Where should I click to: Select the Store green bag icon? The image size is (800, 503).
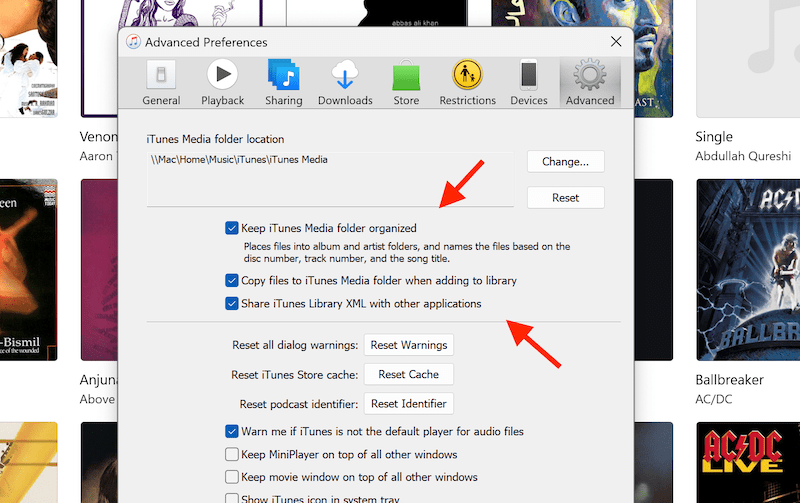[x=406, y=77]
